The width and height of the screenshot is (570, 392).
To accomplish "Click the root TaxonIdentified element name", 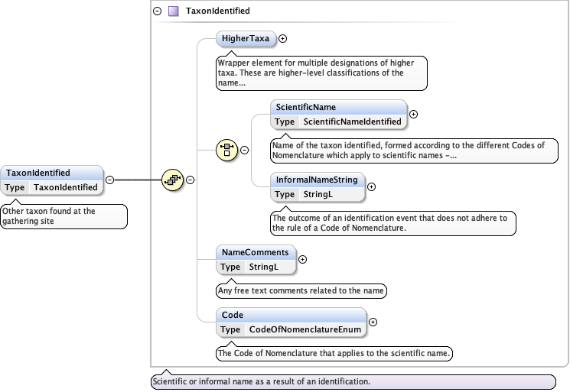I will click(x=38, y=173).
